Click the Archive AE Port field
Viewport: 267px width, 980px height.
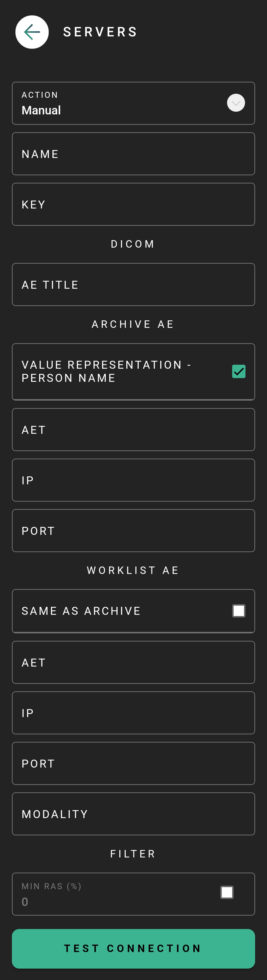pyautogui.click(x=133, y=531)
